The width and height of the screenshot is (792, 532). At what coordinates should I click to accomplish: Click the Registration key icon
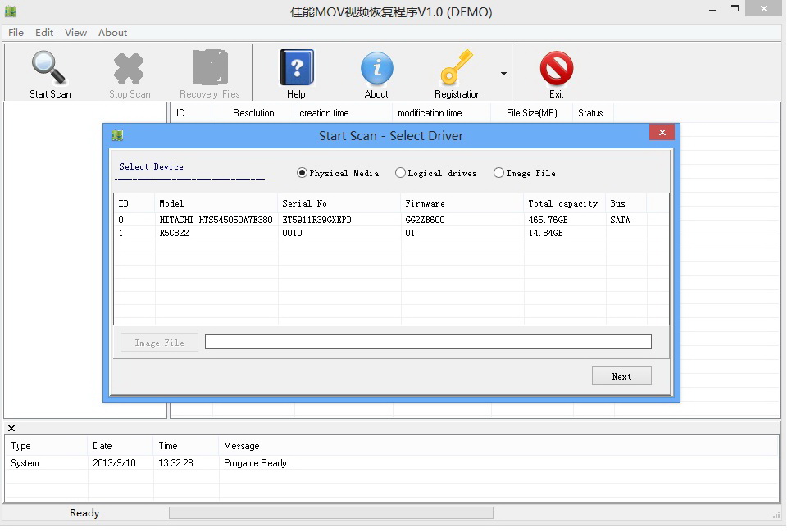457,68
